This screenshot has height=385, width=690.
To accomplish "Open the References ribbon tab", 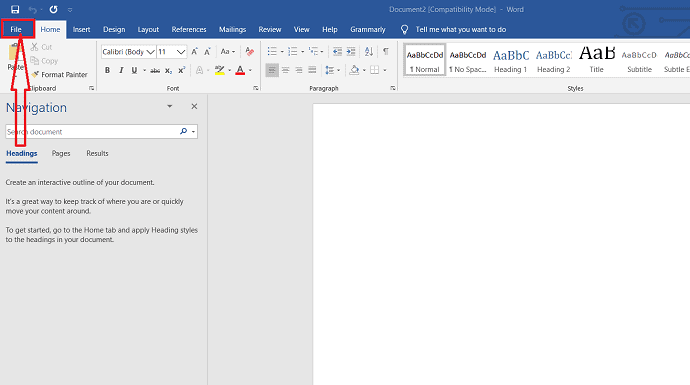I will point(189,29).
